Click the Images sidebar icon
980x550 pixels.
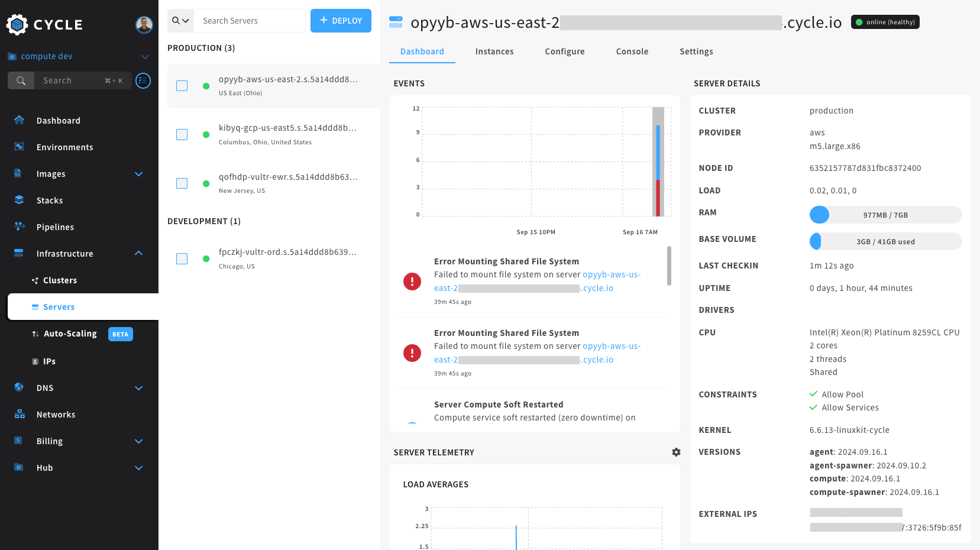(19, 173)
